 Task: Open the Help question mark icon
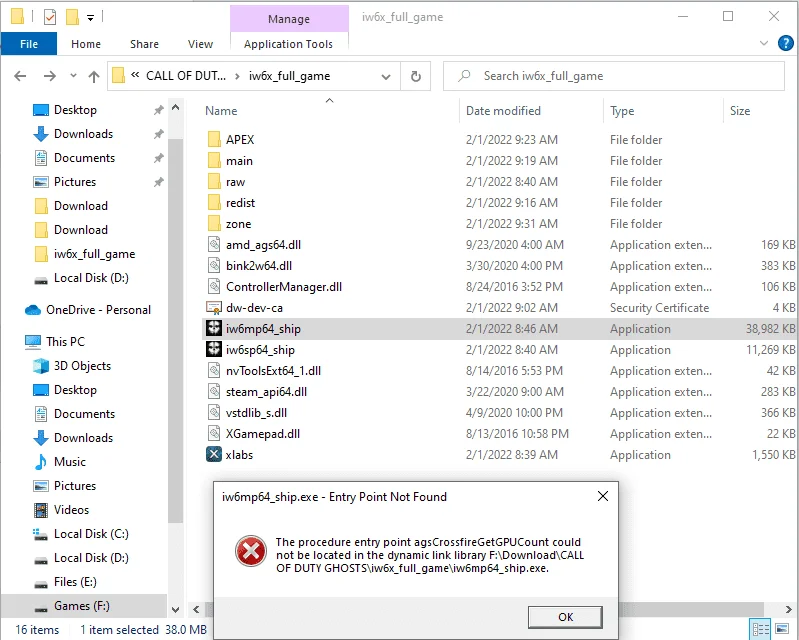point(785,43)
